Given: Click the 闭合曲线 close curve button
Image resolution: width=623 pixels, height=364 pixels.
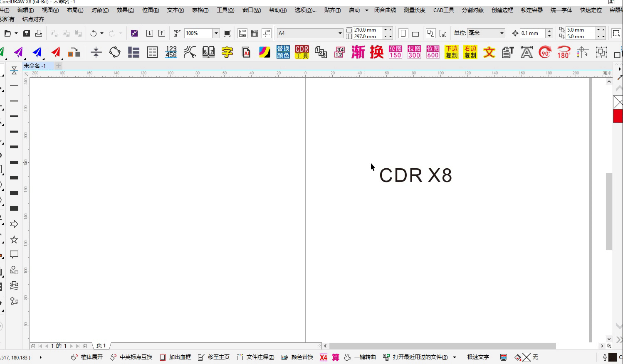Looking at the screenshot, I should click(385, 10).
